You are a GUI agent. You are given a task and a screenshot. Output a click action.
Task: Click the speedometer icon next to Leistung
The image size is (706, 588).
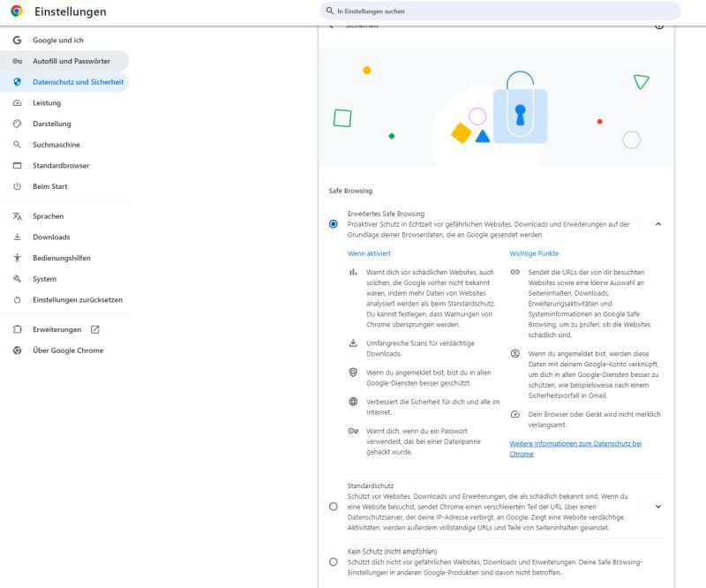click(17, 102)
